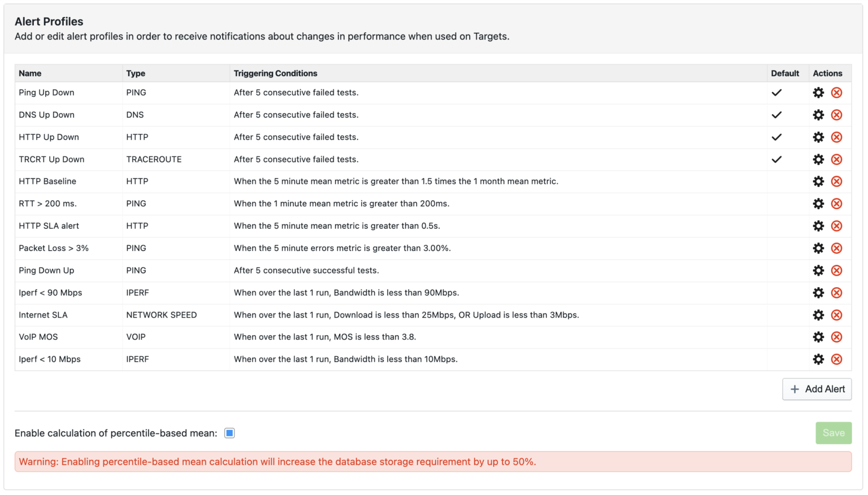Remove the Internet SLA alert profile
The width and height of the screenshot is (868, 495).
point(837,315)
